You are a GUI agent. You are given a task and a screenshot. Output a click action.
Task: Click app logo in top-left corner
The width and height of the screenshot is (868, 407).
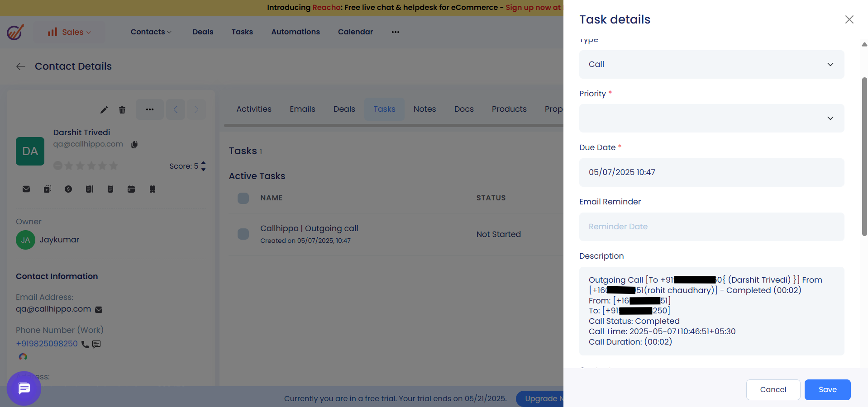15,32
